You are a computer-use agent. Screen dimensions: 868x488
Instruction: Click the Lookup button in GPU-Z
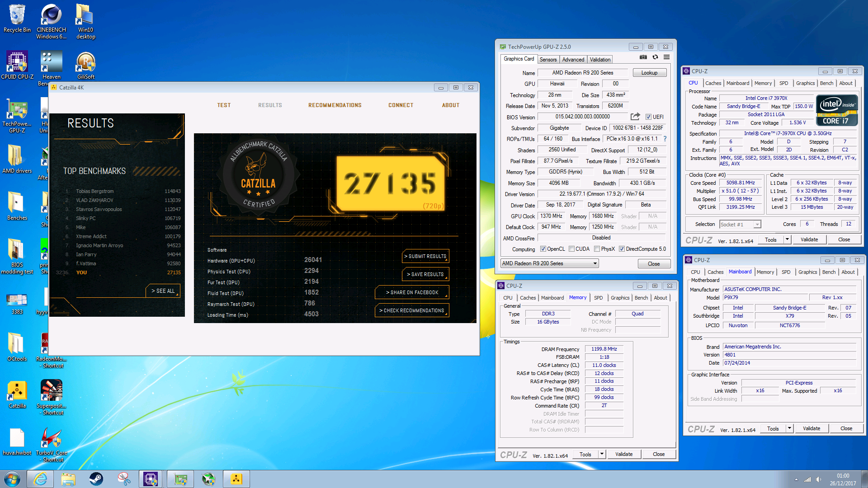point(649,73)
